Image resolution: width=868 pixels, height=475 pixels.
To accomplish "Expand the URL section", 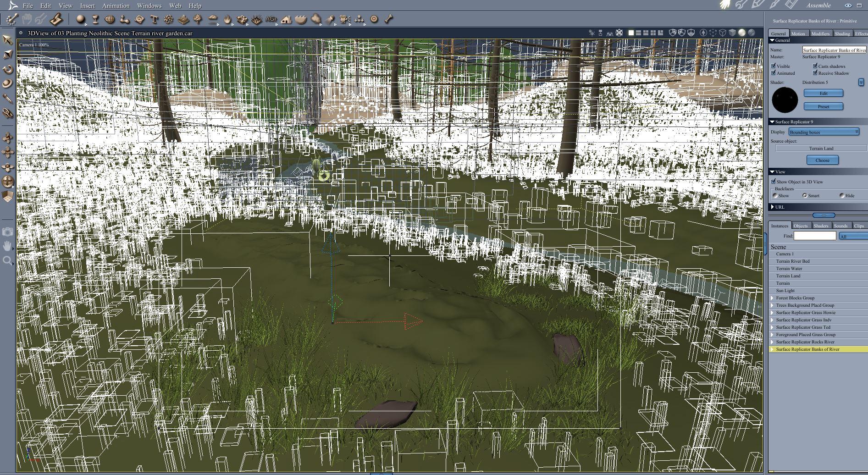I will [x=773, y=207].
